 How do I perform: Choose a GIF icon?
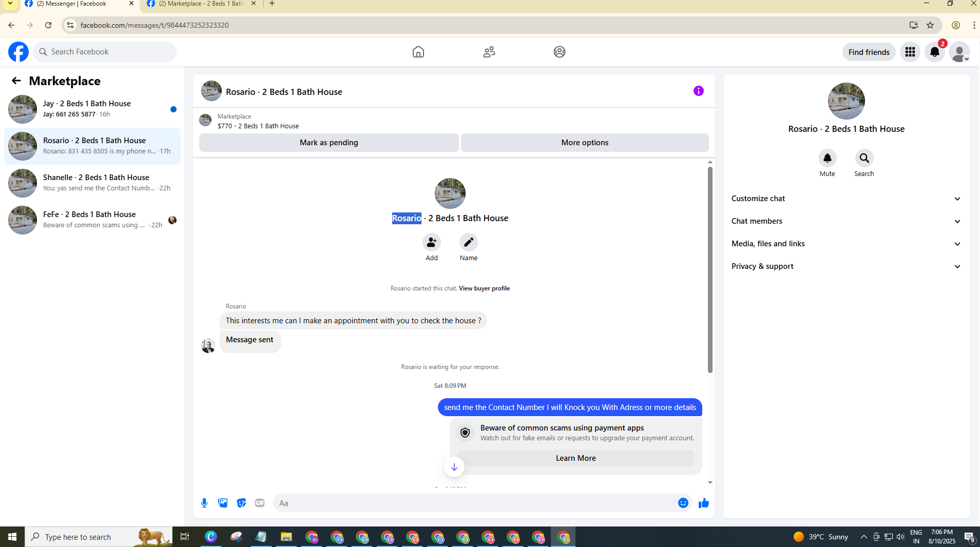[260, 503]
